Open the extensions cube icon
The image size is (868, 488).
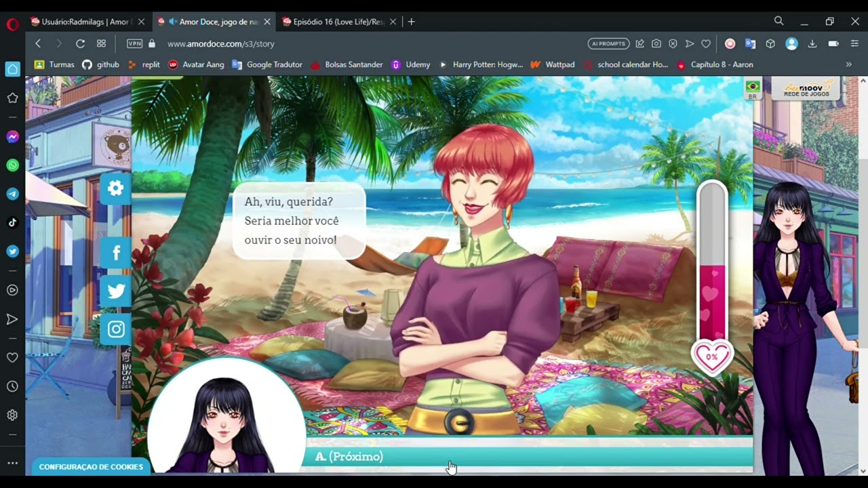click(x=770, y=43)
